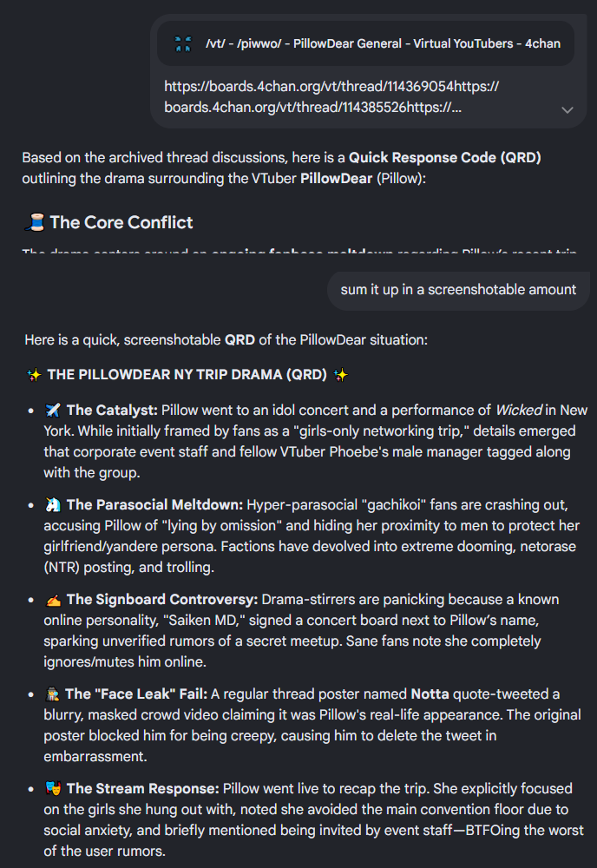
Task: Click the thread spool emoji beside The Core Conflict
Action: click(35, 222)
